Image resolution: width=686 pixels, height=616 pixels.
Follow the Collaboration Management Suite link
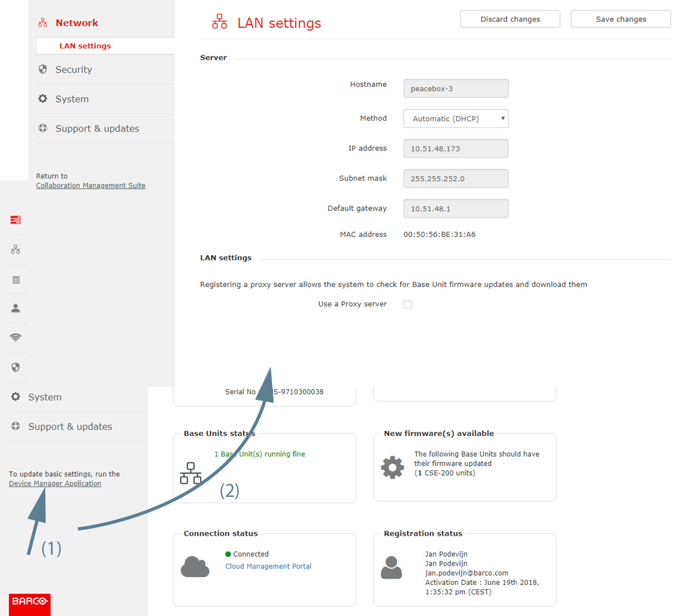coord(91,185)
